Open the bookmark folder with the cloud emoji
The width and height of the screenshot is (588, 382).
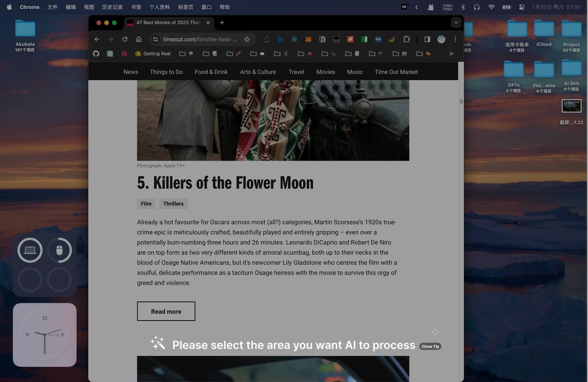coord(258,54)
